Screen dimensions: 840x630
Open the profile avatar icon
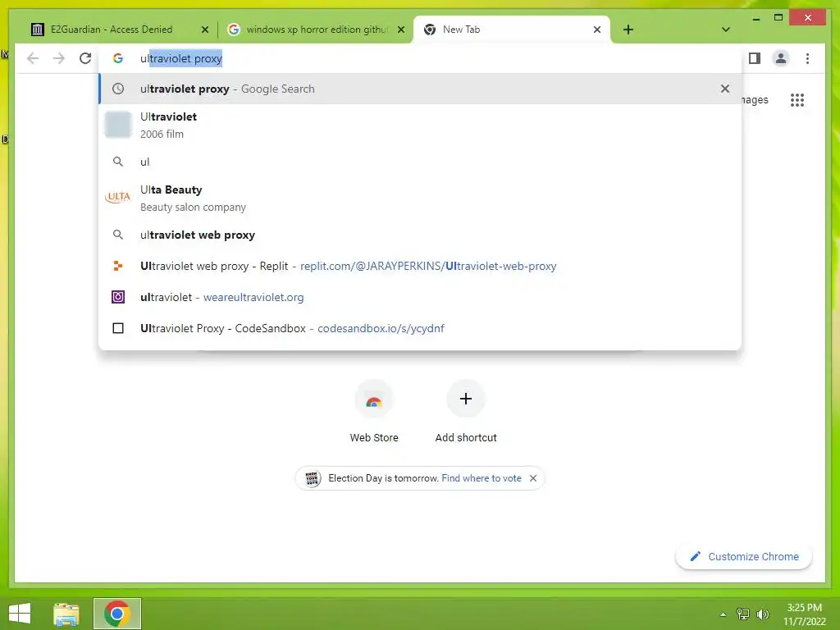[x=781, y=58]
